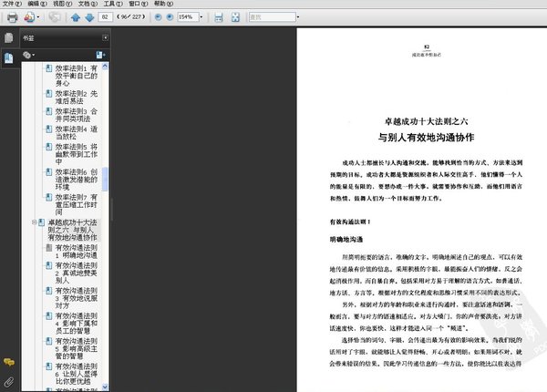Open the Attachments paperclip panel
Viewport: 547px width, 392px height.
click(9, 380)
